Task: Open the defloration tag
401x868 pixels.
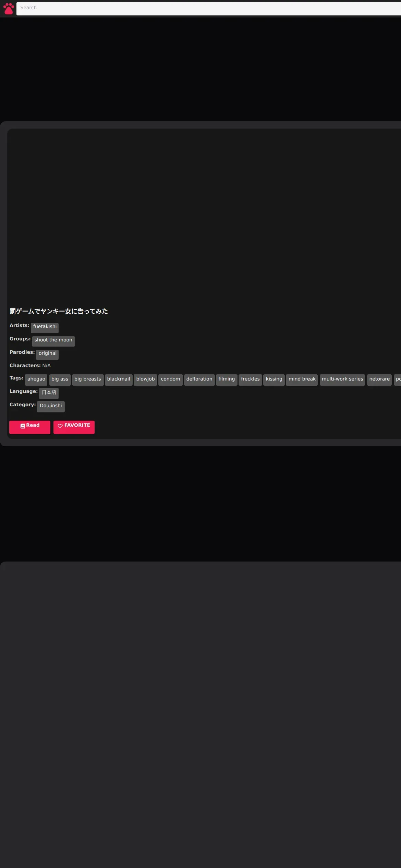Action: [x=199, y=380]
